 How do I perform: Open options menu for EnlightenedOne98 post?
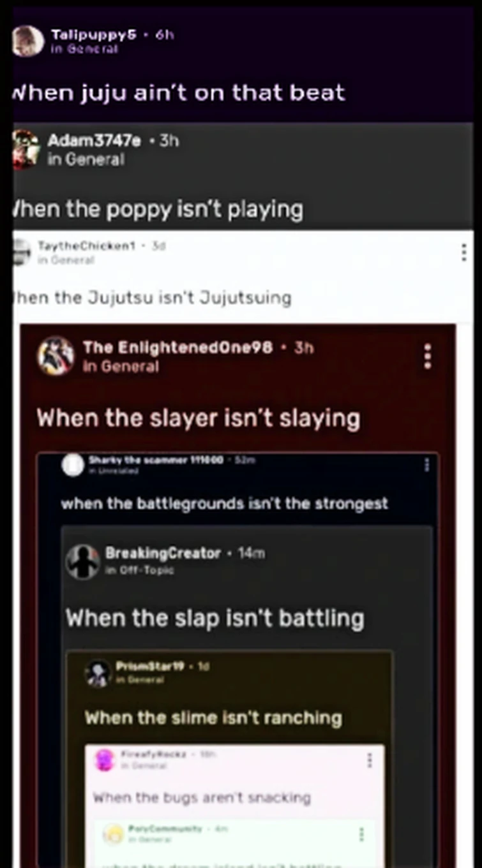(x=427, y=356)
